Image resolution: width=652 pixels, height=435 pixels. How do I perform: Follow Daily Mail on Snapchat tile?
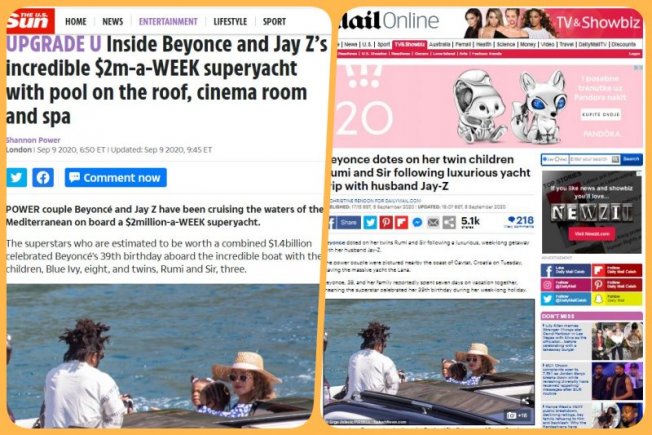point(617,299)
